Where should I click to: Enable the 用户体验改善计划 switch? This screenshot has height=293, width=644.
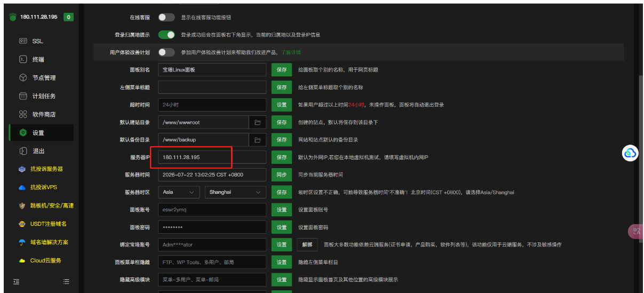[166, 52]
